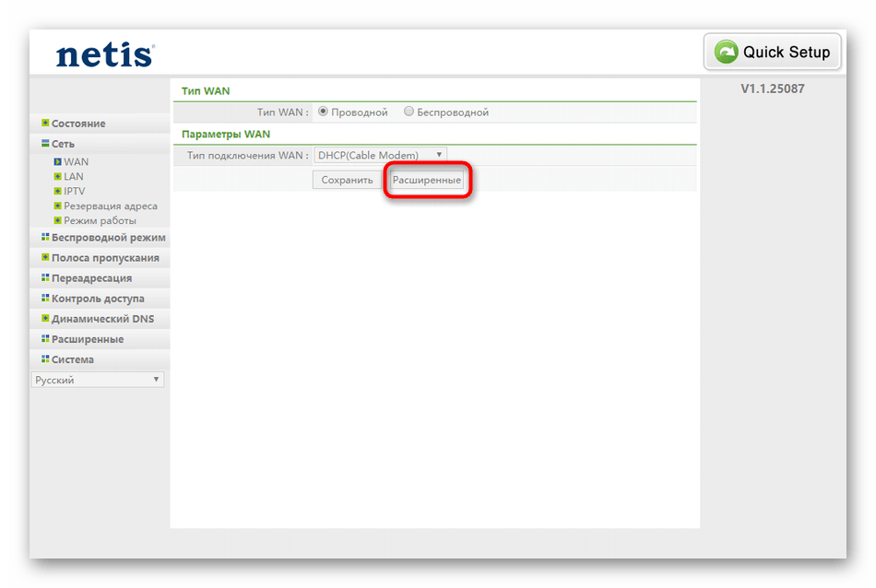Click the icon beside Режим работы
876x588 pixels.
[57, 220]
